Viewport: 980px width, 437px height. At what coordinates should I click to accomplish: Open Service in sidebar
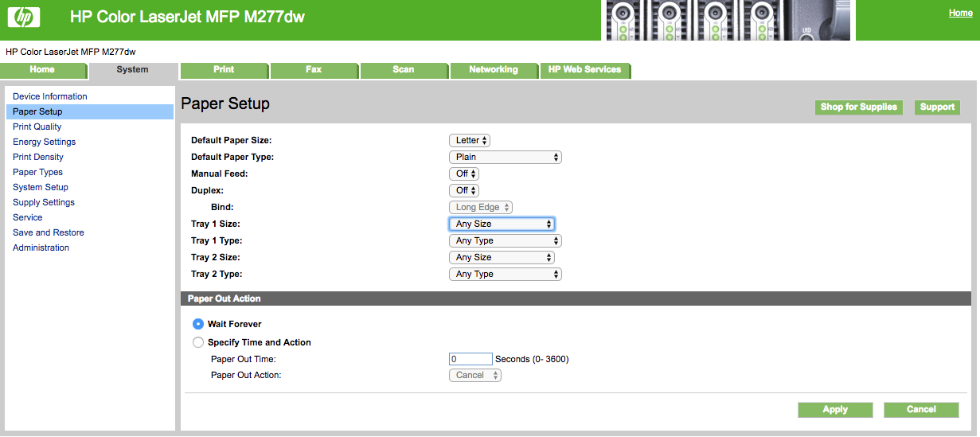(28, 217)
